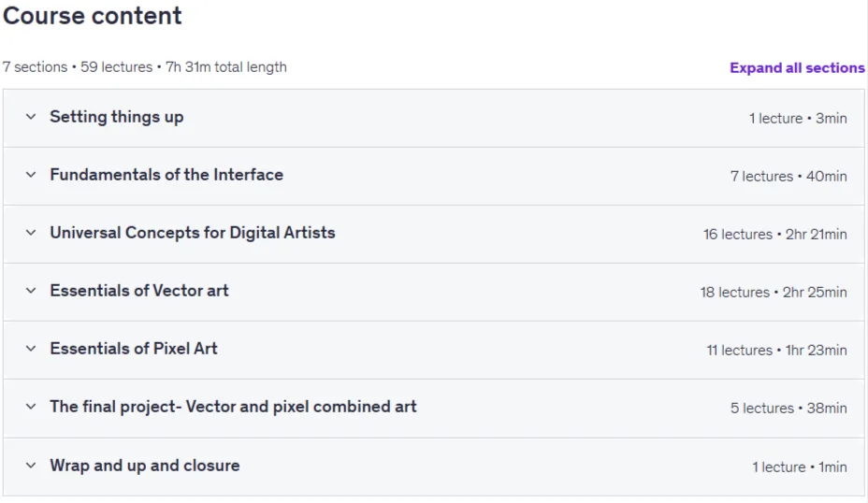
Task: Click the Essentials of Pixel Art heading
Action: [134, 349]
